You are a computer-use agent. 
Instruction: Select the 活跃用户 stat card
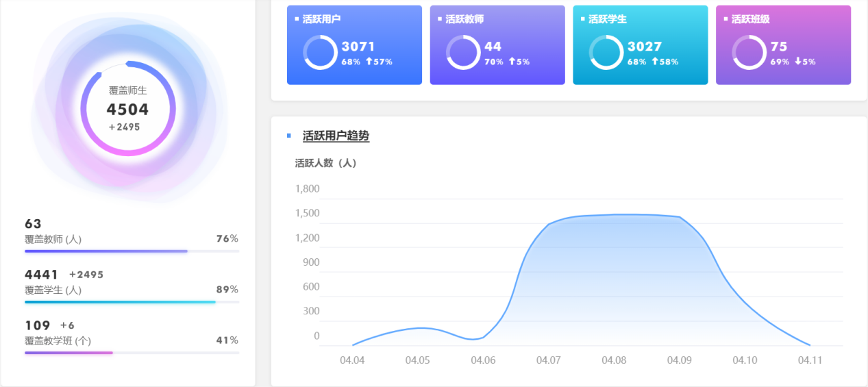354,45
